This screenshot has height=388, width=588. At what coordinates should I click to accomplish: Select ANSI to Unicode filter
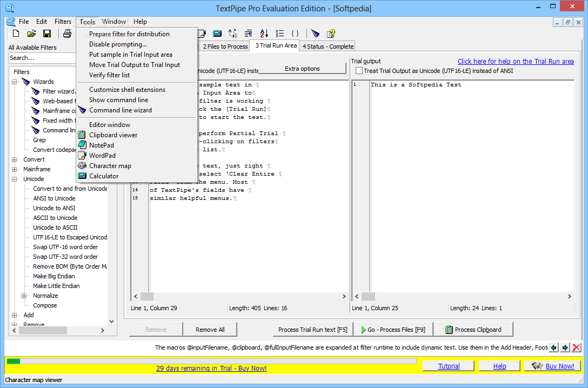click(54, 198)
